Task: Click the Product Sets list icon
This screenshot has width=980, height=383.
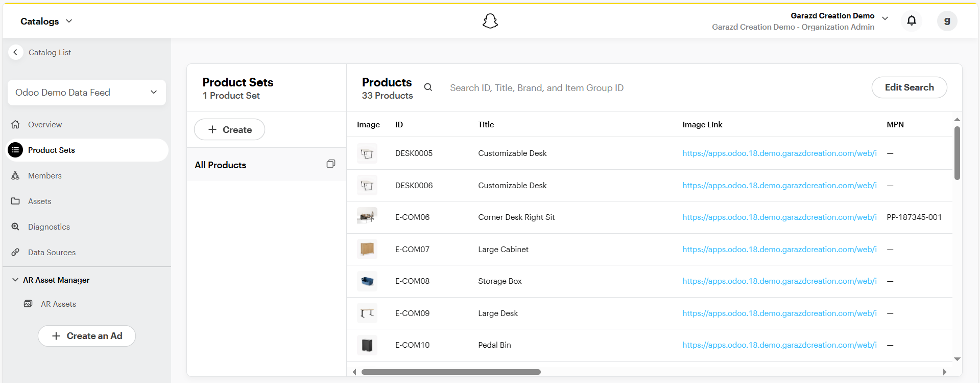Action: click(15, 150)
